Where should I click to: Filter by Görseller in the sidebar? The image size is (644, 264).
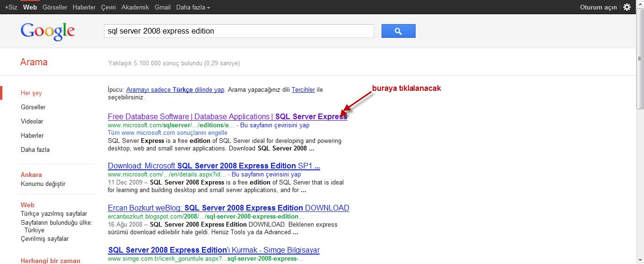[x=33, y=107]
